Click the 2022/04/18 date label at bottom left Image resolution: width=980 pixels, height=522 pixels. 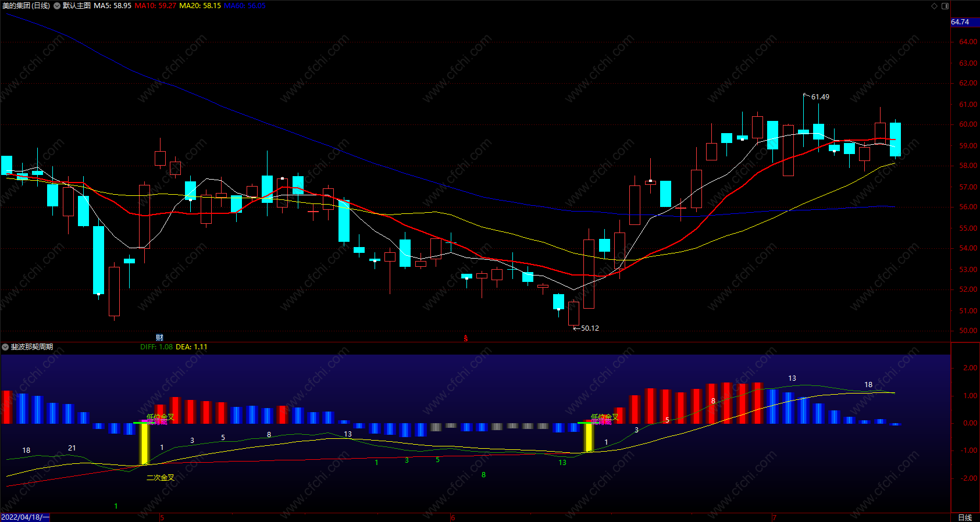coord(25,517)
